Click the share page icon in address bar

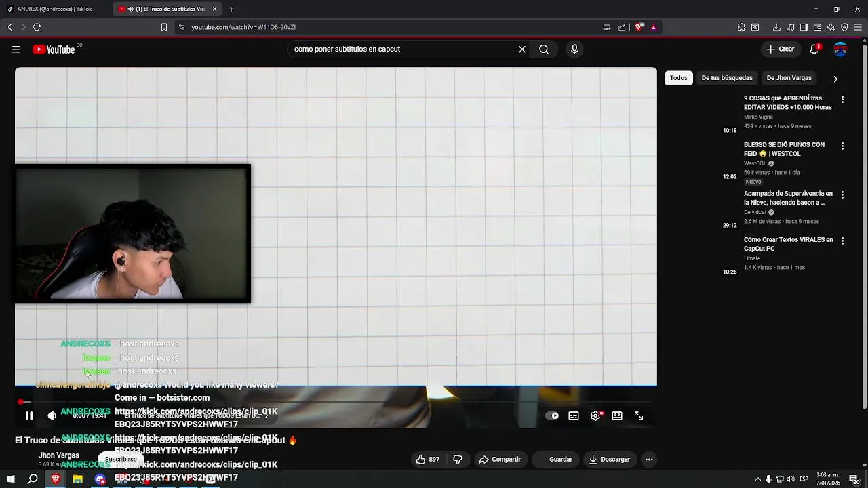(622, 27)
